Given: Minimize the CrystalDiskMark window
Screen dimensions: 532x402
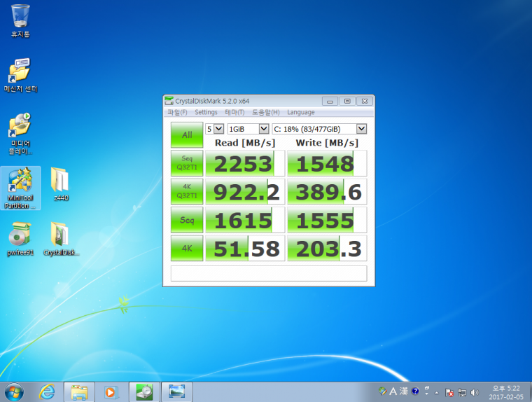Looking at the screenshot, I should pos(330,101).
